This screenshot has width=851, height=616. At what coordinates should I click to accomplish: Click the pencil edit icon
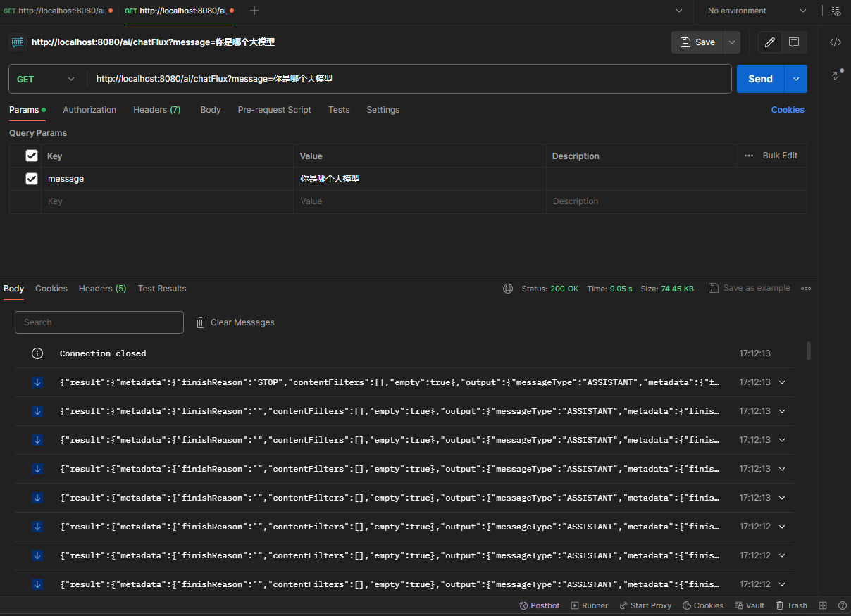(x=770, y=42)
